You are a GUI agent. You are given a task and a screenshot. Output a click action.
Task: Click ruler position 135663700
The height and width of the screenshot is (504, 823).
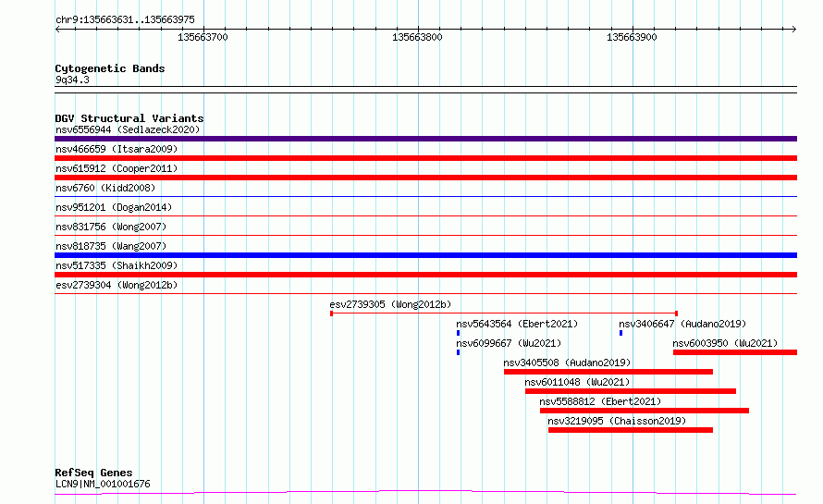click(x=203, y=37)
